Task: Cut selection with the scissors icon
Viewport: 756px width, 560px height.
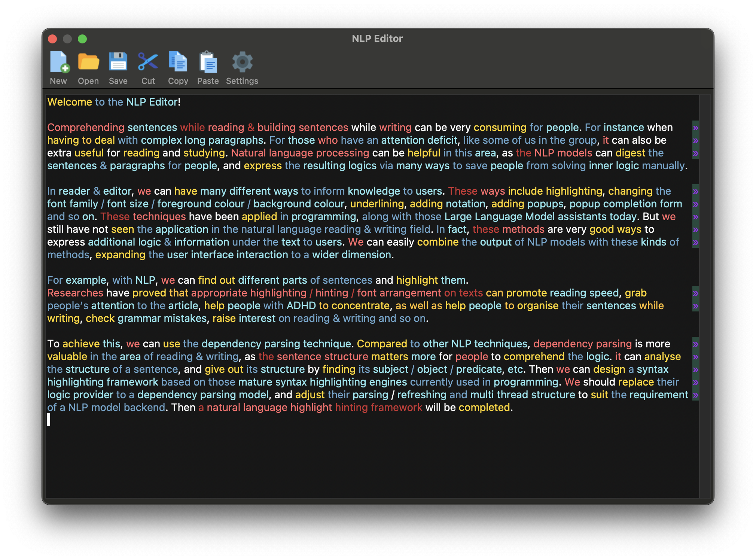Action: [148, 62]
